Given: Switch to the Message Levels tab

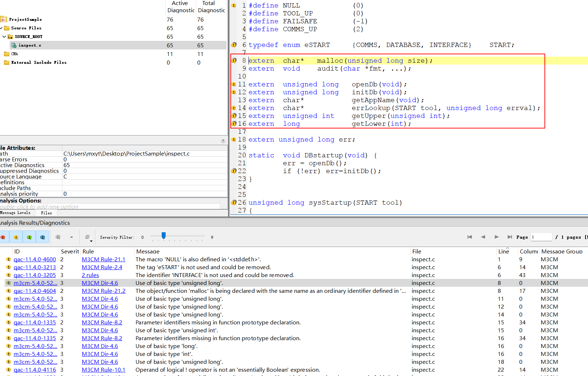Looking at the screenshot, I should [x=15, y=213].
